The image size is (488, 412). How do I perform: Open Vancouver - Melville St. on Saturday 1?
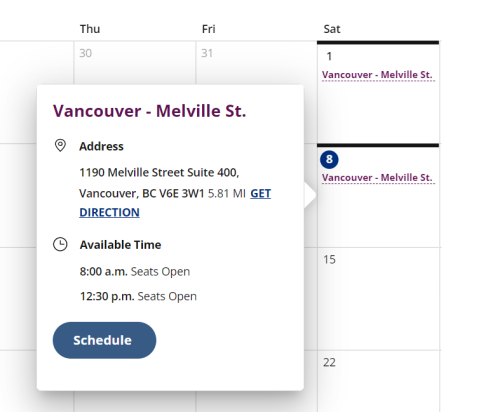pos(377,75)
